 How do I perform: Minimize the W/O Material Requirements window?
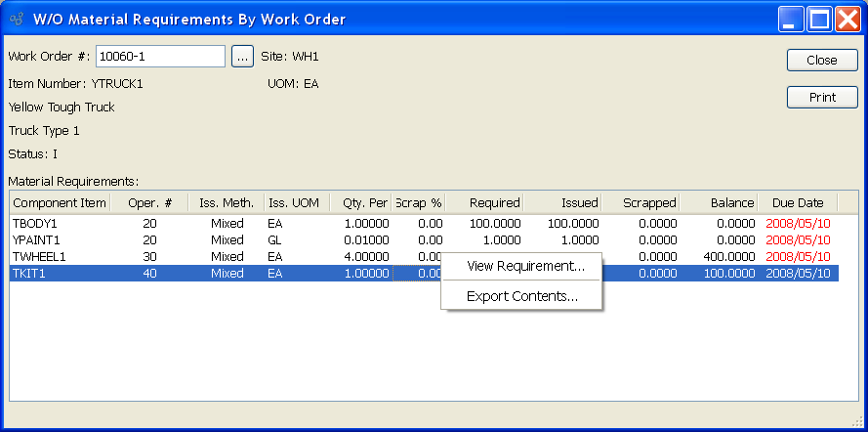791,20
